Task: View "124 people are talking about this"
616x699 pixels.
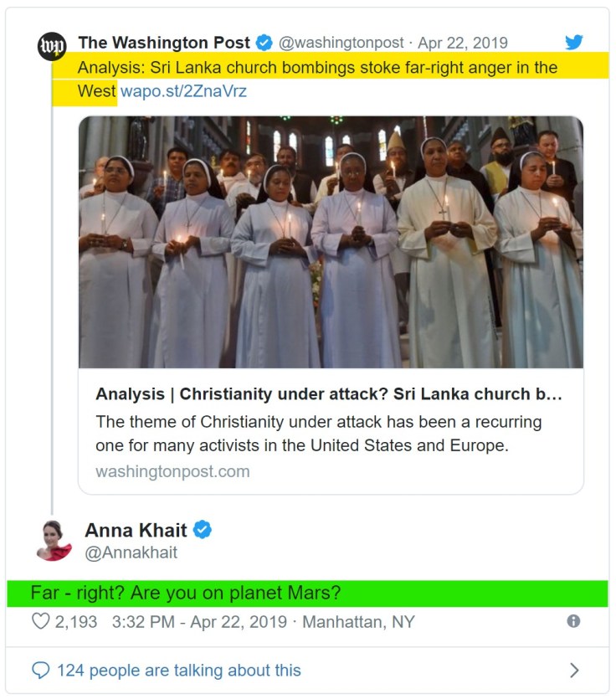Action: (x=178, y=671)
